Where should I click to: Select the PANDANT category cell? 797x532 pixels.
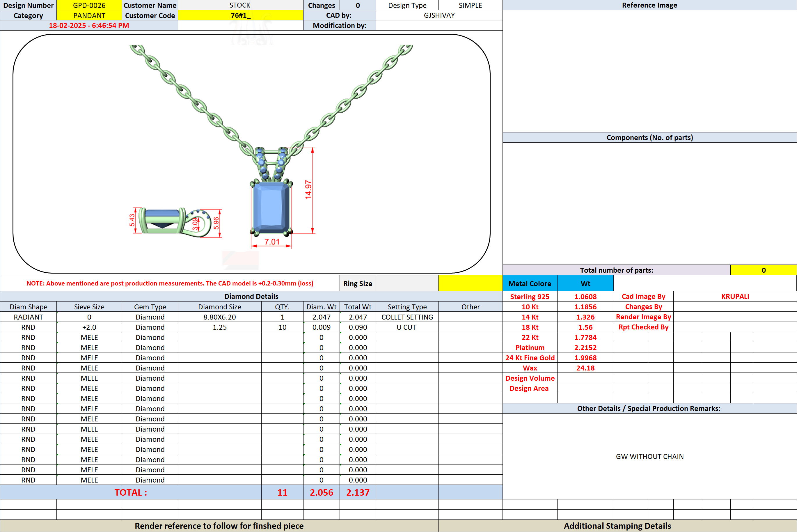click(89, 15)
